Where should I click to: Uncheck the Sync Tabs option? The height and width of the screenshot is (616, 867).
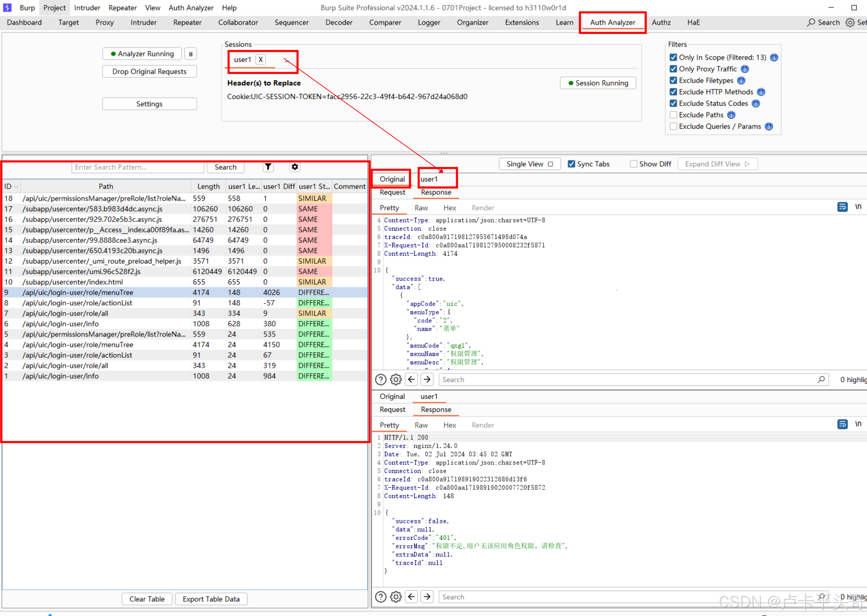click(x=571, y=164)
